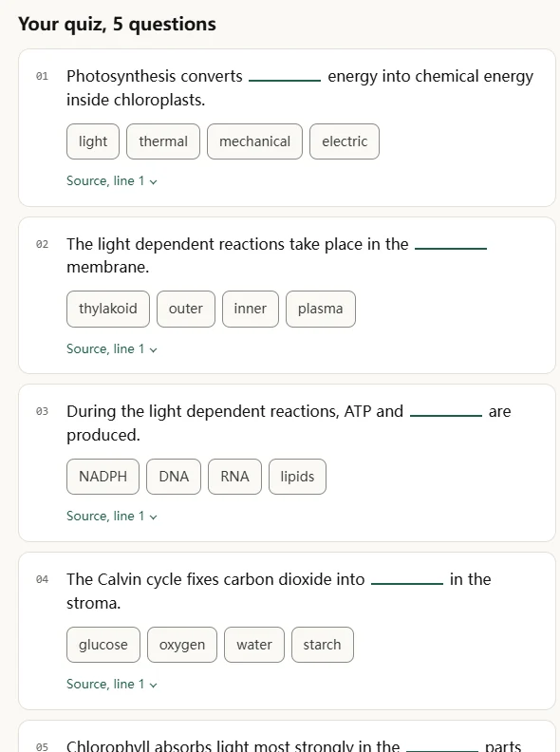Choose 'glucose' for the Calvin cycle question
The height and width of the screenshot is (752, 560).
(x=103, y=645)
